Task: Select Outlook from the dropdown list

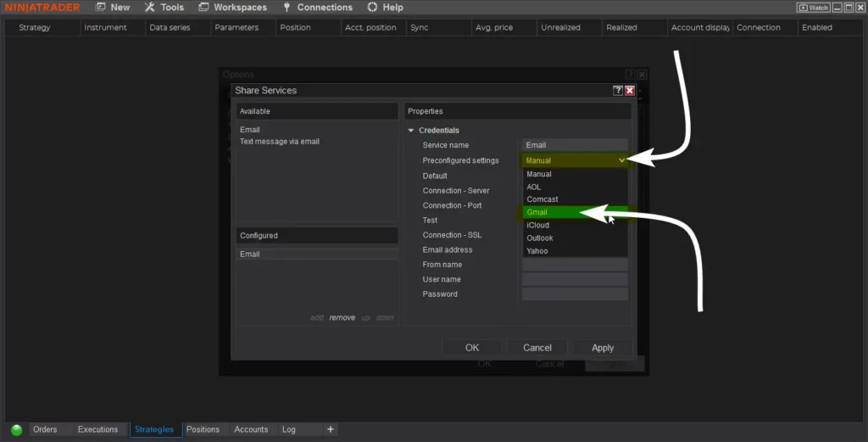Action: point(575,238)
